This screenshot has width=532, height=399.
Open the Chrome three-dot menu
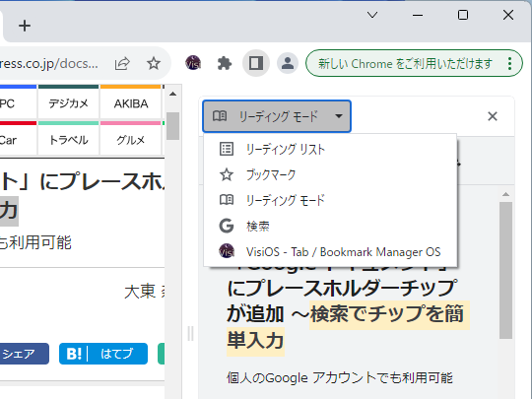(509, 63)
